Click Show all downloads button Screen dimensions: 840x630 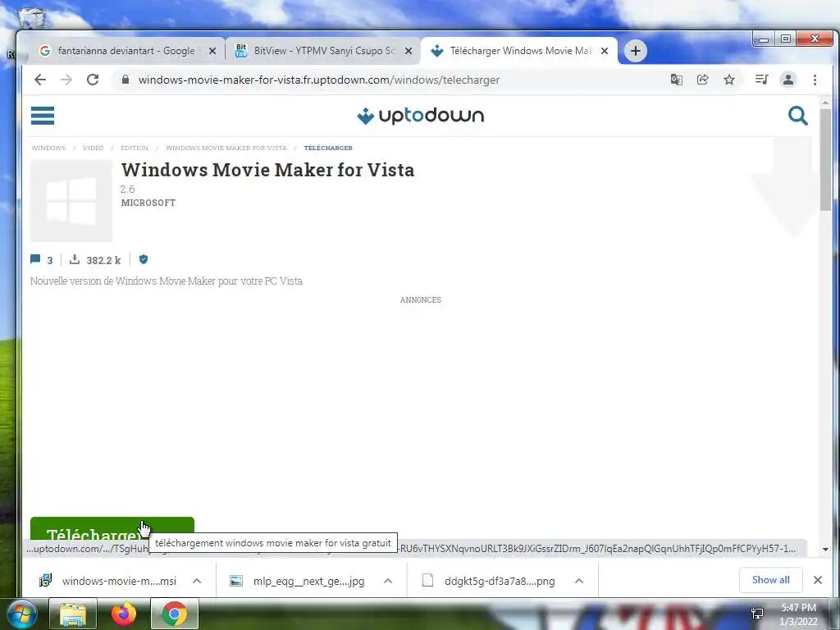point(770,580)
